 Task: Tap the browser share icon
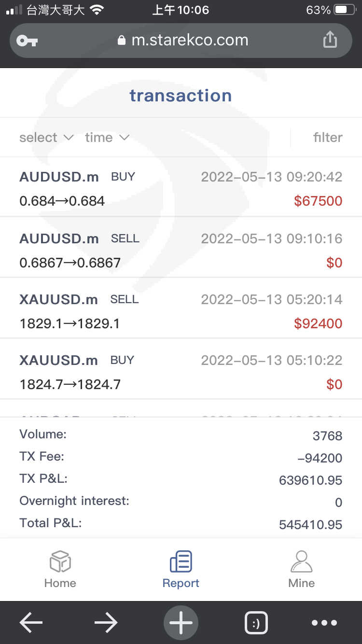pos(330,40)
